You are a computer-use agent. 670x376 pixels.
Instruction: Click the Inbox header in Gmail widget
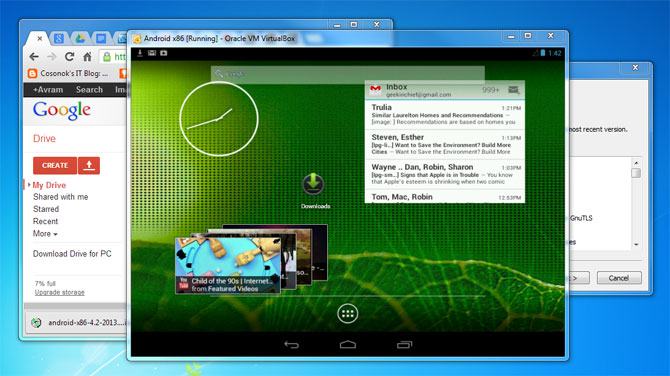444,90
